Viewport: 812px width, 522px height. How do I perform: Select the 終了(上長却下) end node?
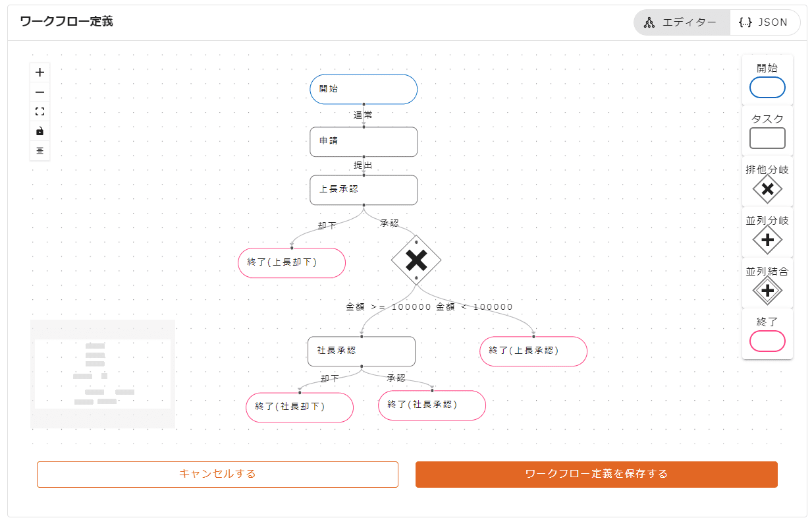point(292,262)
